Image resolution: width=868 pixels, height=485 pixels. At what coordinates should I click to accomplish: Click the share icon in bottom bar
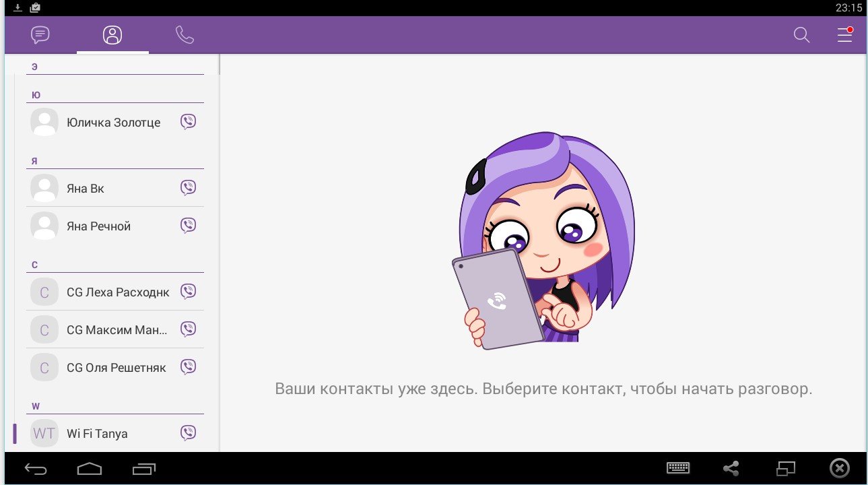coord(731,468)
